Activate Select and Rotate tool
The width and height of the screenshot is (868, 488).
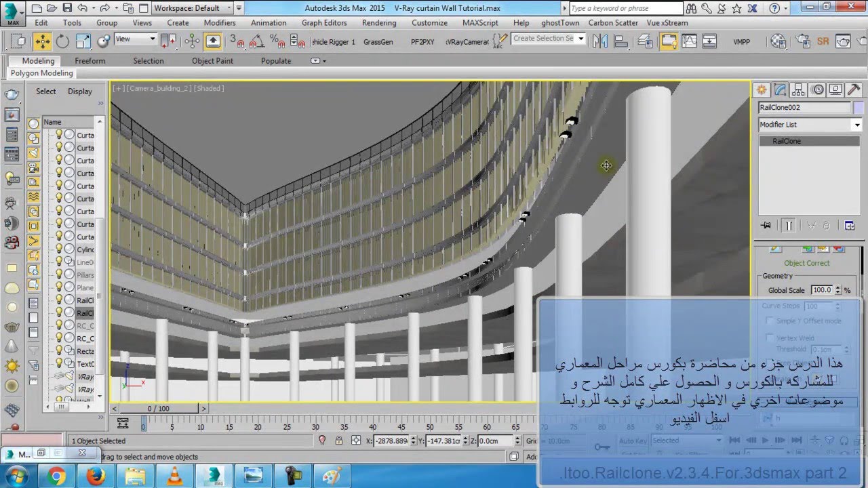(x=62, y=41)
